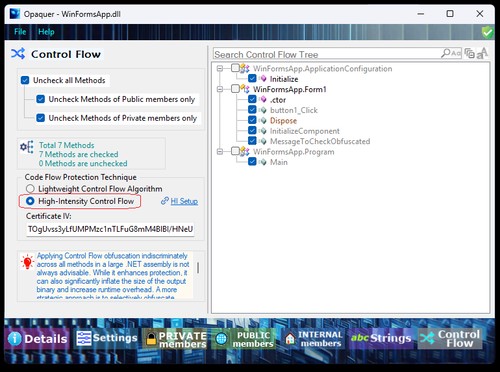Click 0 Methods are unchecked text
500x372 pixels.
(83, 164)
